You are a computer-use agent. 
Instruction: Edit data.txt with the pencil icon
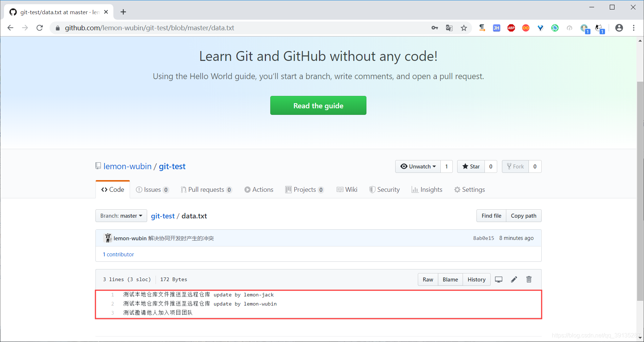[x=514, y=279]
